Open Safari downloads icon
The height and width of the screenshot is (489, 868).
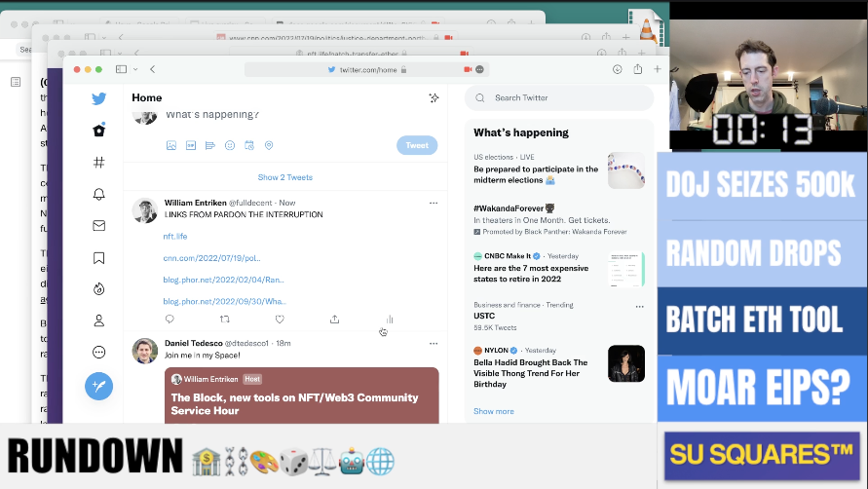[x=618, y=69]
